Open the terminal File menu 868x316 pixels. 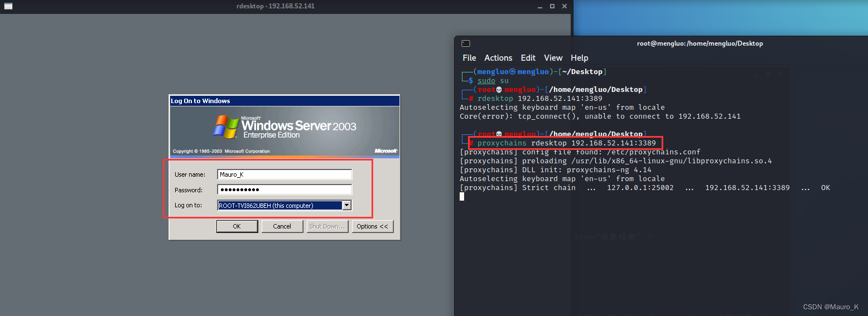coord(470,58)
